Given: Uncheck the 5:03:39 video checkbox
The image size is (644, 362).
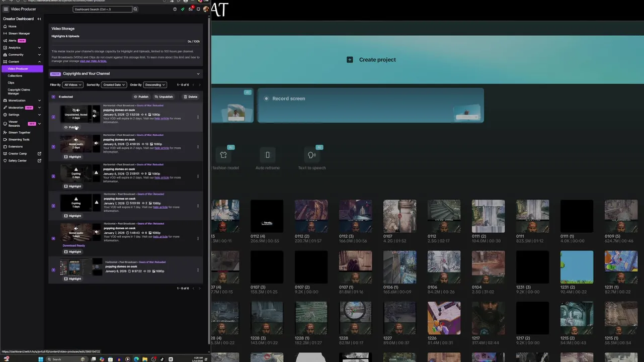Looking at the screenshot, I should (x=54, y=206).
